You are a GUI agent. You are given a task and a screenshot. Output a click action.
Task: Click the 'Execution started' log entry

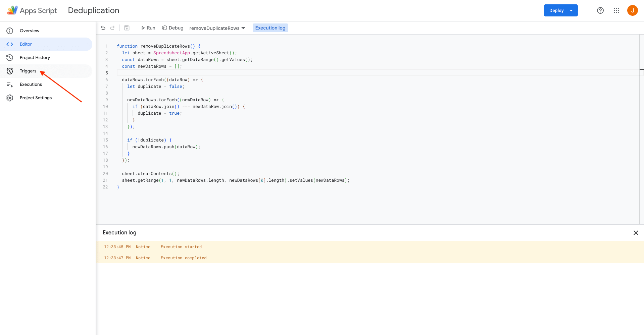181,247
